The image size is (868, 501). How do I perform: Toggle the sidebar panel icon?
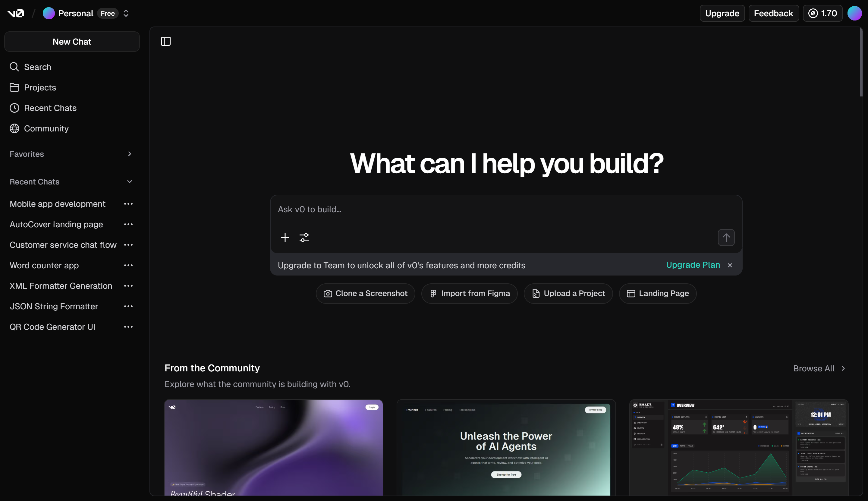click(x=165, y=42)
